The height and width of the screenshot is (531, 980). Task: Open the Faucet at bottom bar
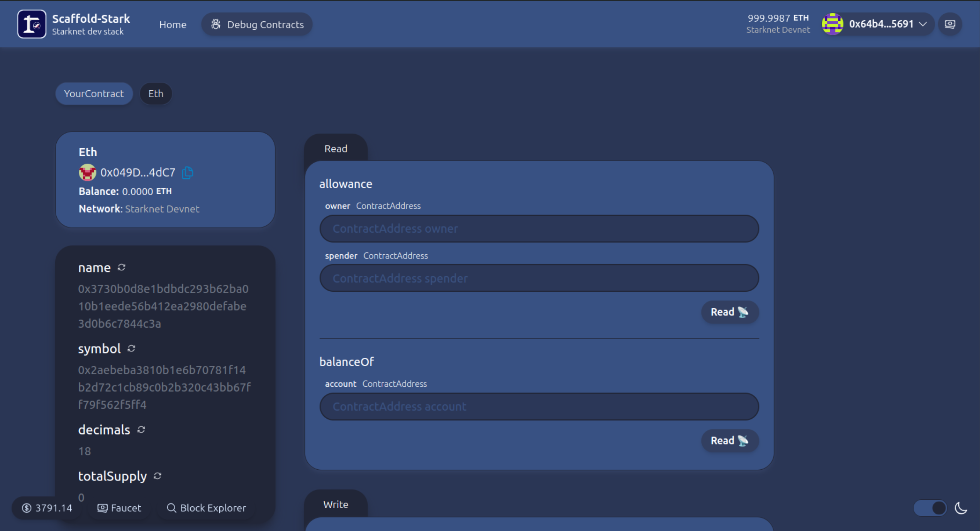[119, 508]
